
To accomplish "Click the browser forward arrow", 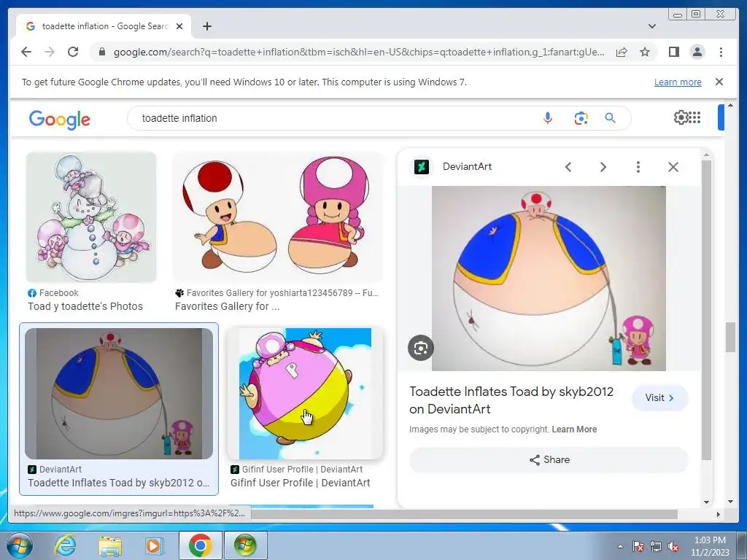I will 50,52.
